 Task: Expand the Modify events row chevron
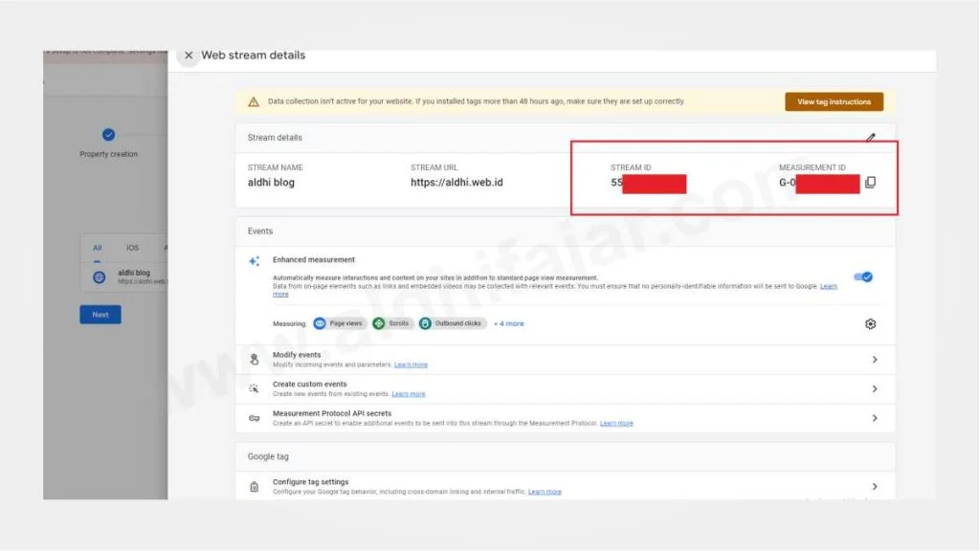[x=875, y=360]
